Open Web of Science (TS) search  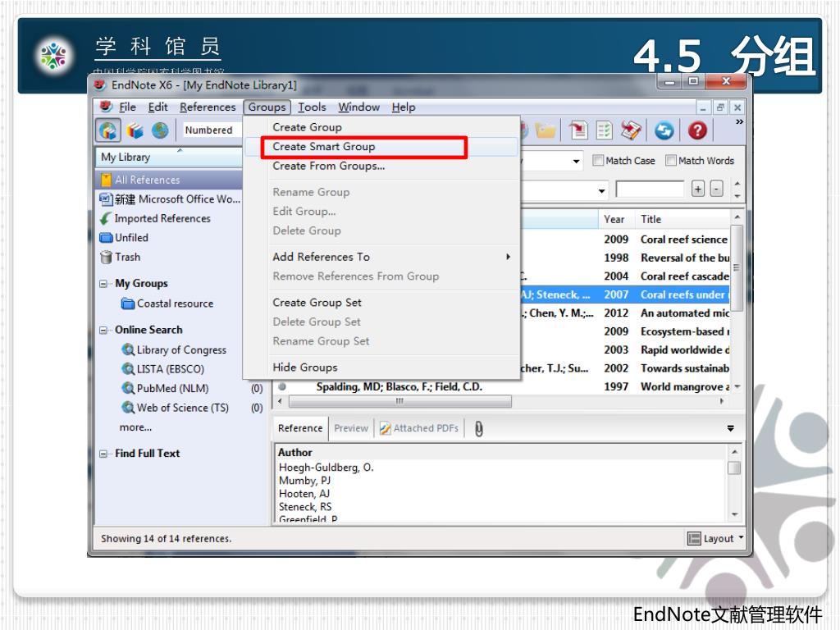(176, 408)
